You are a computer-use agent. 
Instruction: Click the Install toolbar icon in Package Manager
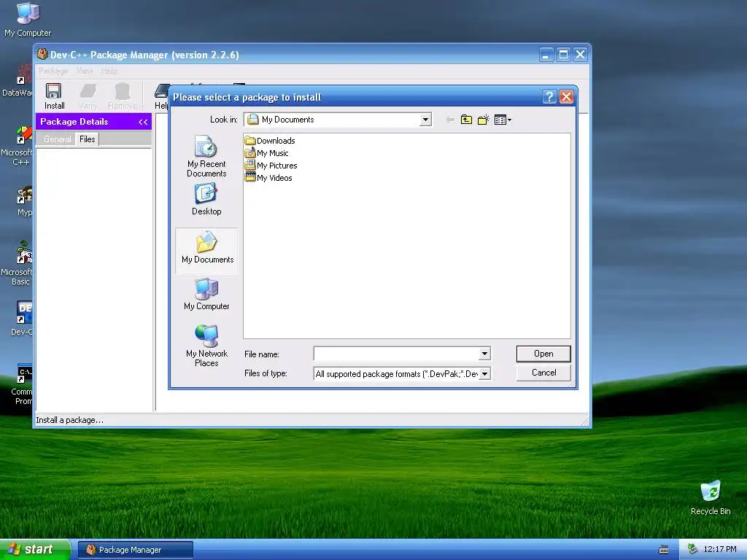coord(54,96)
